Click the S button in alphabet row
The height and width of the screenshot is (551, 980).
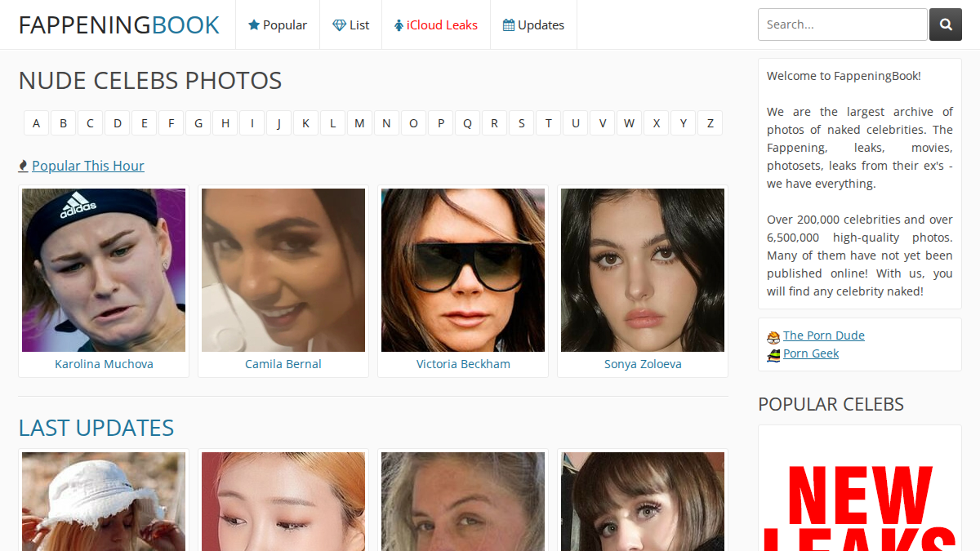coord(521,123)
